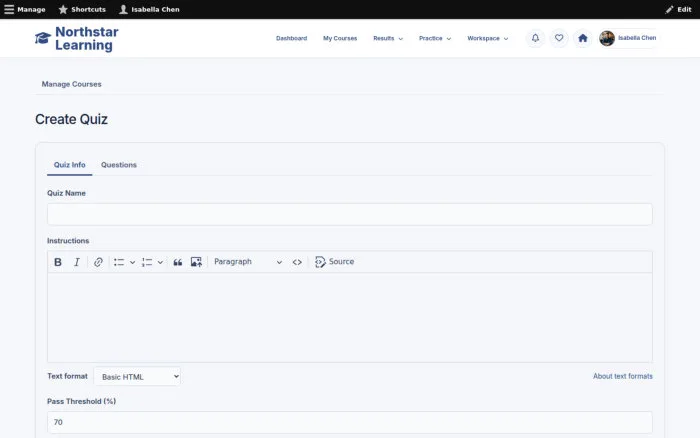
Task: Open the Text format dropdown
Action: click(137, 376)
